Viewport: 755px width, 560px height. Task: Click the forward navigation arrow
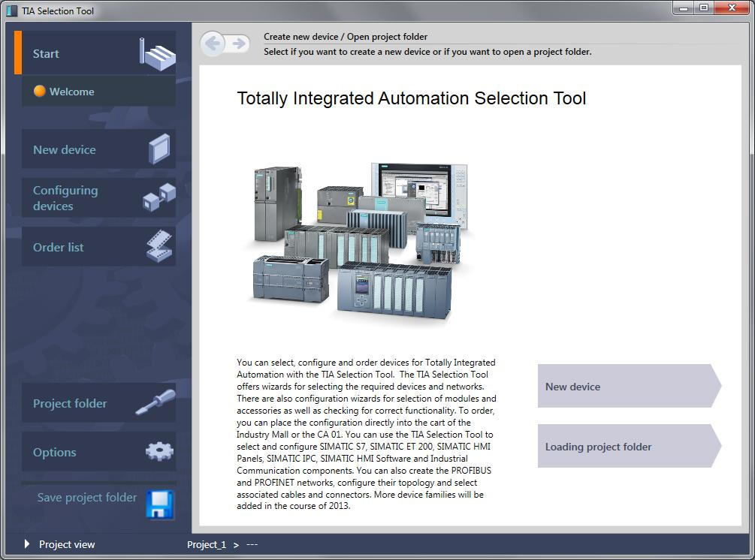[238, 44]
